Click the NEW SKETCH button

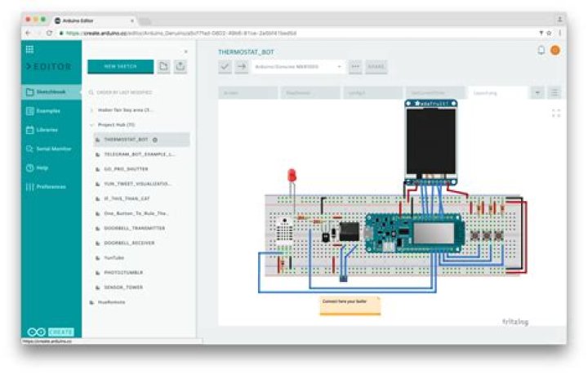(119, 67)
